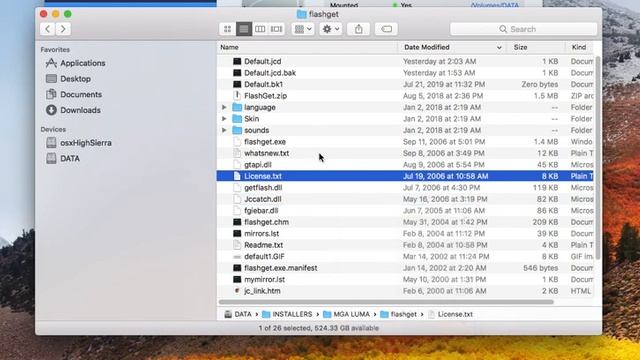Go forward with the right arrow button
640x360 pixels.
[63, 29]
